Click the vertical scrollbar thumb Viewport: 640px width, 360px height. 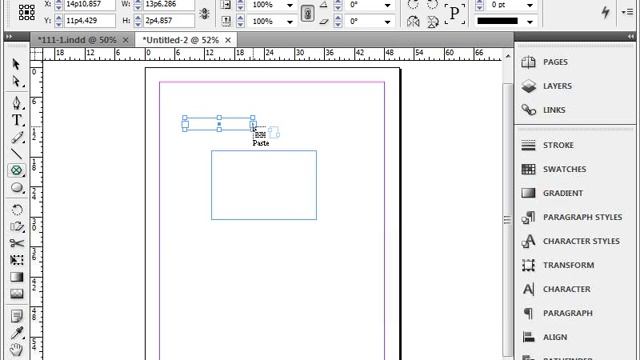click(507, 220)
